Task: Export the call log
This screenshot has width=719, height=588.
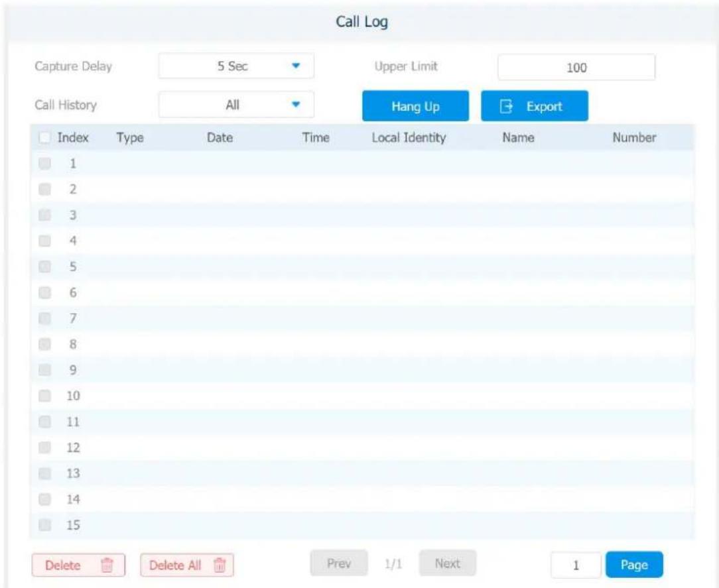Action: coord(535,106)
